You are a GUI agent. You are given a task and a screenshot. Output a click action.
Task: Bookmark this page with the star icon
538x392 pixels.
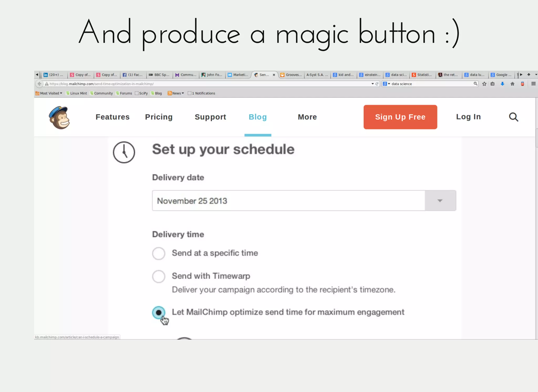484,84
